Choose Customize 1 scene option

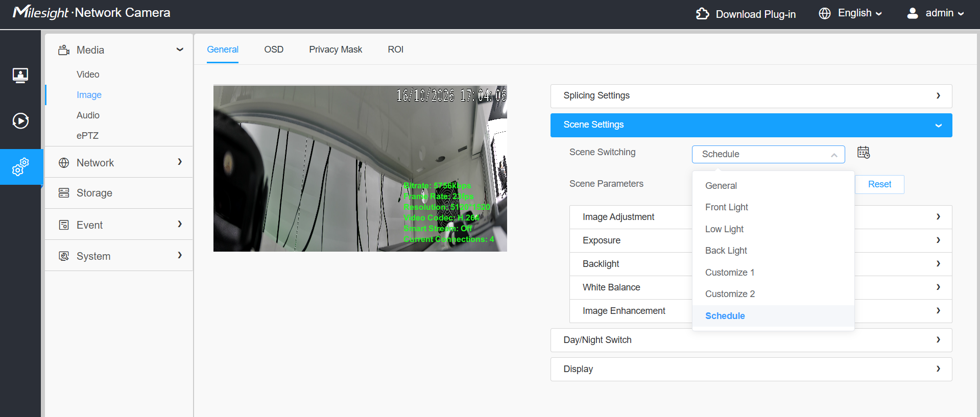(x=773, y=273)
